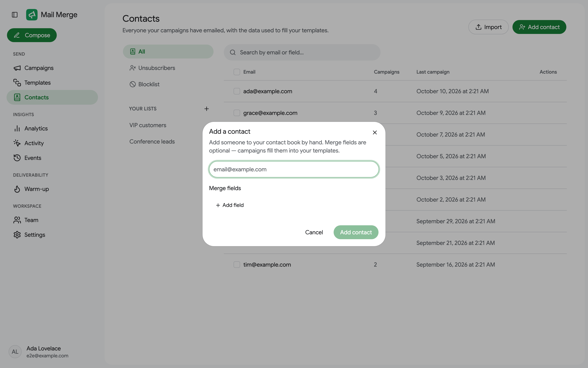
Task: Confirm with dialog Add contact button
Action: tap(356, 232)
